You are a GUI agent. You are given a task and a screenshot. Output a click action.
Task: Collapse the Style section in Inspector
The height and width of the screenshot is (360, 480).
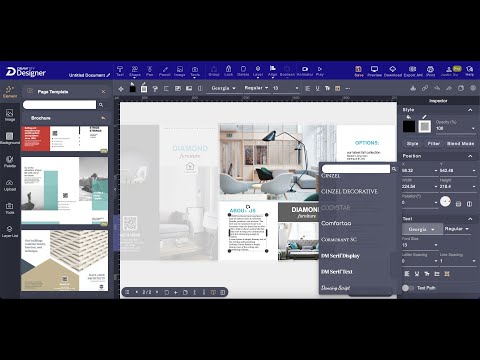click(x=470, y=110)
